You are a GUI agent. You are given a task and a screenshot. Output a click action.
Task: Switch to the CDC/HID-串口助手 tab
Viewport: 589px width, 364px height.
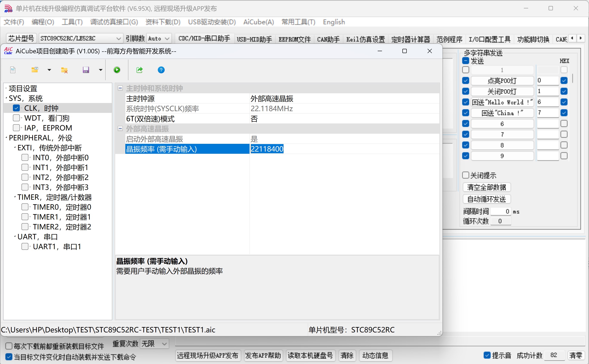click(204, 38)
